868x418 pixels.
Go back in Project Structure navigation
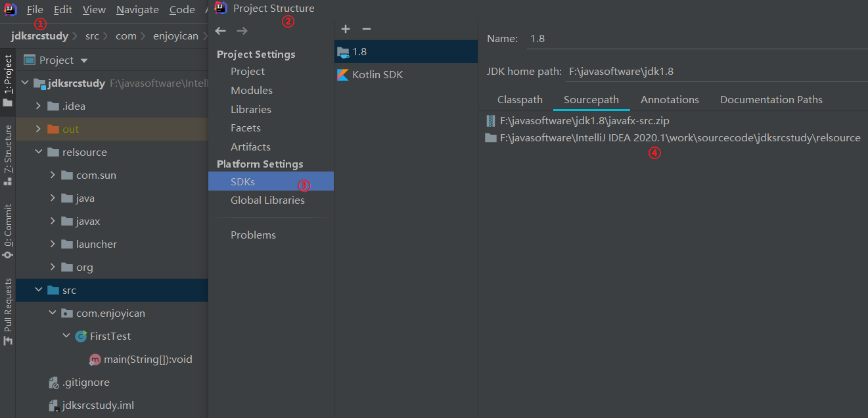click(x=221, y=31)
